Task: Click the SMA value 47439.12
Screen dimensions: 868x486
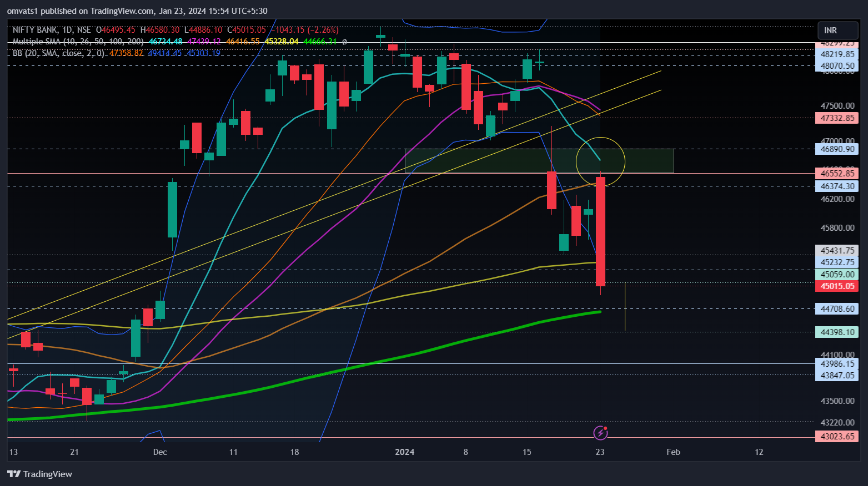Action: coord(204,42)
